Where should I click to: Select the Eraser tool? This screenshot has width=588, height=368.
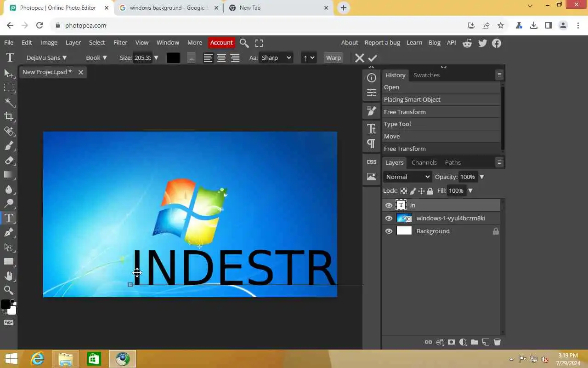pyautogui.click(x=9, y=161)
